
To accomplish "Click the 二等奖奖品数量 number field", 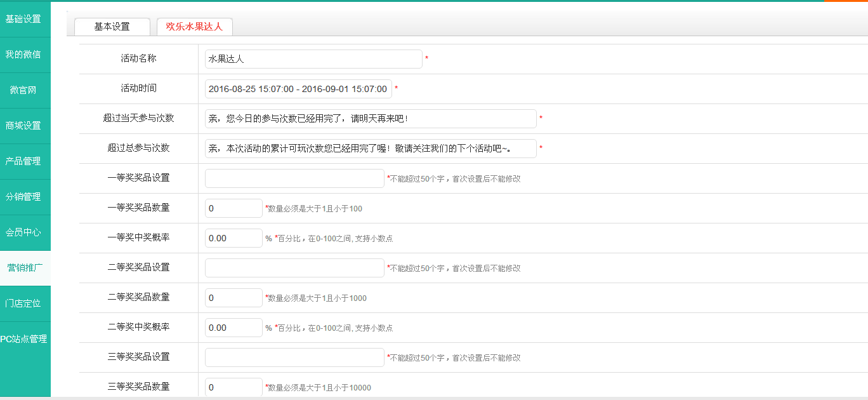I will (x=233, y=298).
